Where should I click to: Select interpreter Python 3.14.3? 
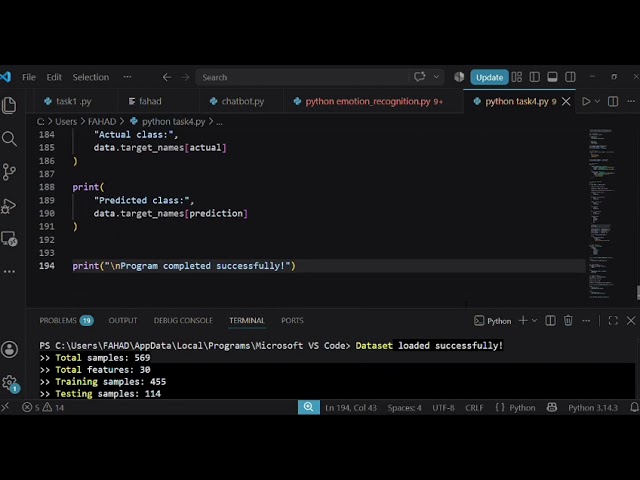(593, 408)
